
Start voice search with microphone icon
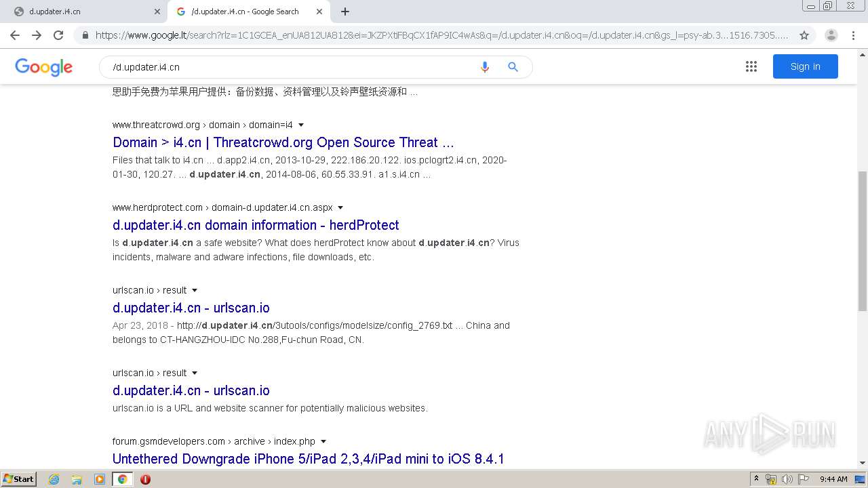[x=484, y=67]
